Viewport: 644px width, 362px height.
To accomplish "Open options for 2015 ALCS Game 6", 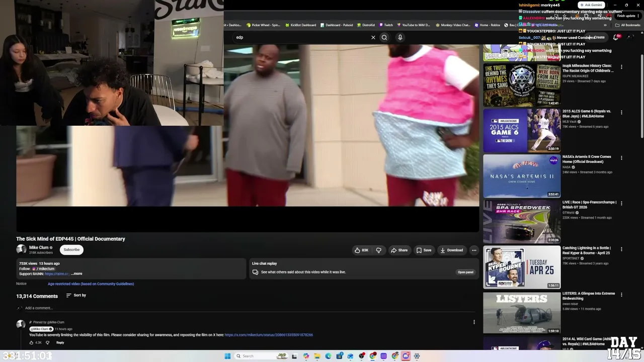I will [x=621, y=113].
